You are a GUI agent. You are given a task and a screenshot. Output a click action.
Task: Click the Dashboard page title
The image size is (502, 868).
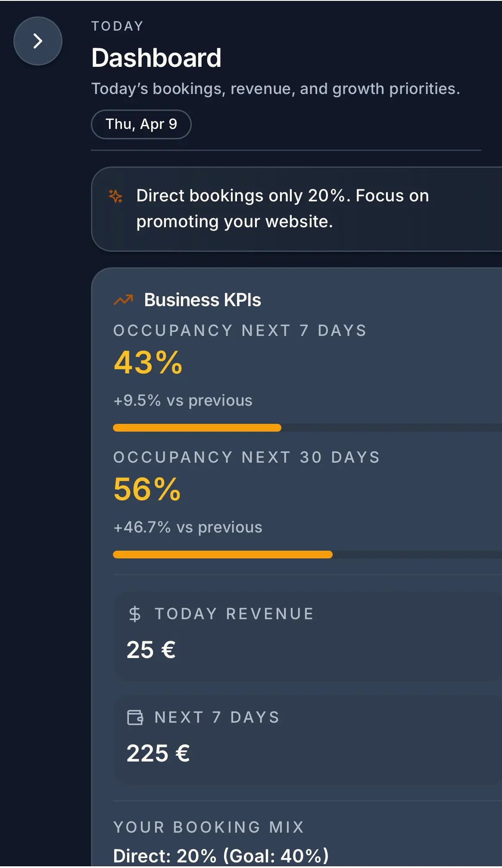point(156,58)
